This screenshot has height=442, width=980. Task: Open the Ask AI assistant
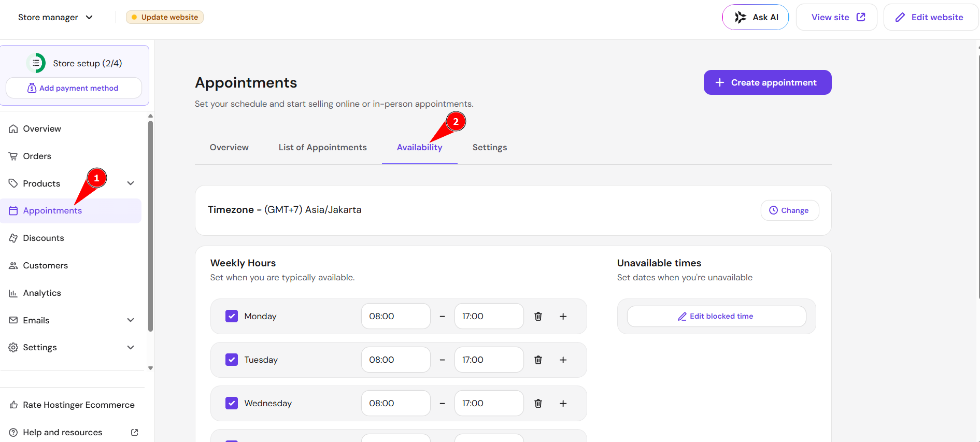pos(756,17)
